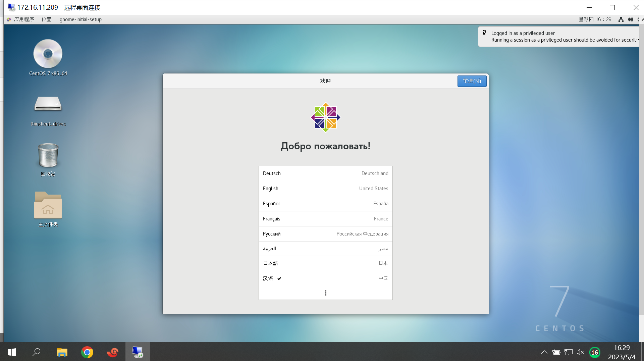Select Français language row

326,219
